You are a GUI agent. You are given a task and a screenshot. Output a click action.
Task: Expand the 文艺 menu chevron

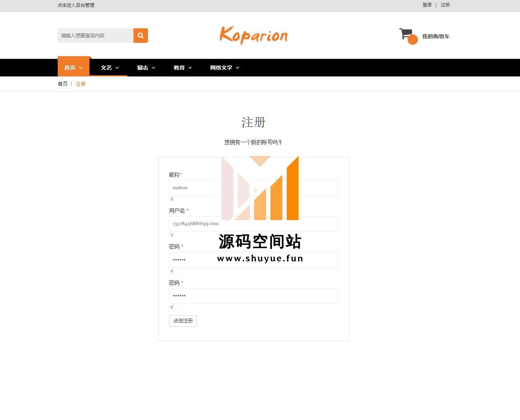117,68
